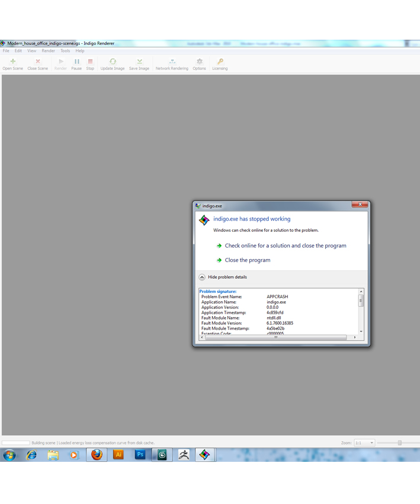The width and height of the screenshot is (420, 504).
Task: Click the Open Scene toolbar icon
Action: 12,62
